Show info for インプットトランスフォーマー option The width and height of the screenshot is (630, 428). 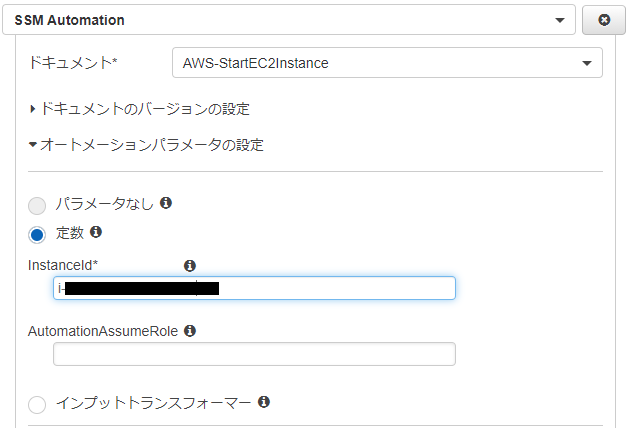click(x=264, y=402)
